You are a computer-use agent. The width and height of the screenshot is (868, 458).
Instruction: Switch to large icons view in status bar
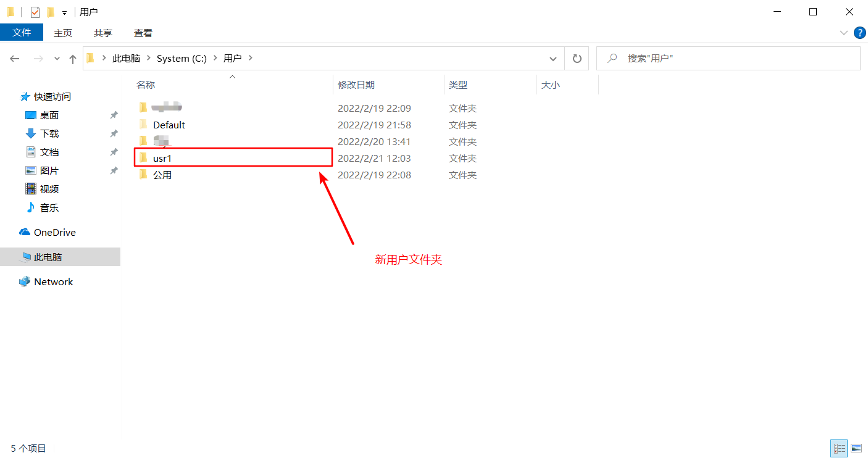[x=856, y=448]
